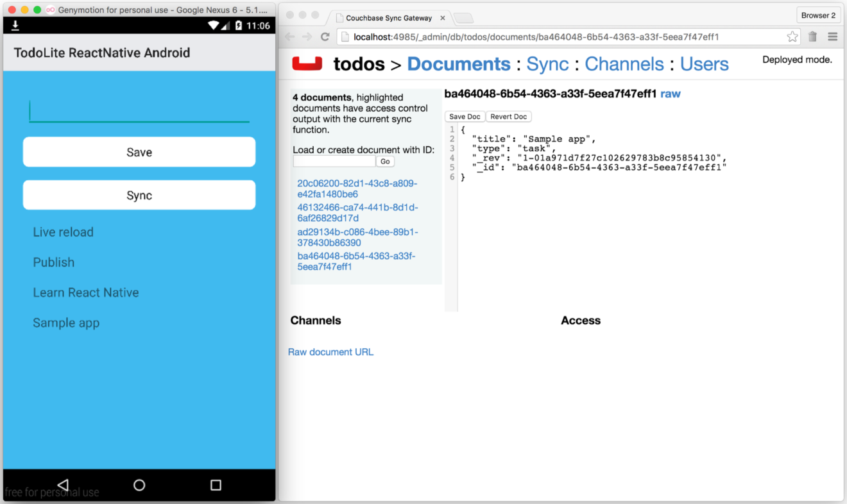This screenshot has height=504, width=847.
Task: Click the Save Doc button
Action: point(465,117)
